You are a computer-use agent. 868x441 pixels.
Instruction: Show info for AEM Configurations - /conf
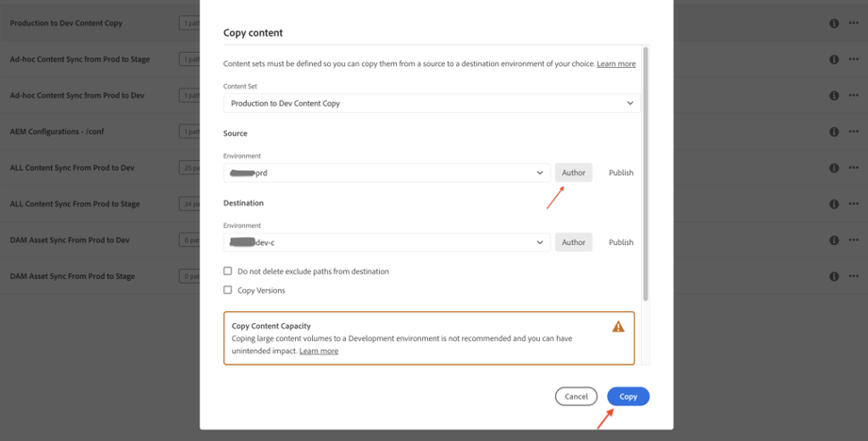click(834, 132)
